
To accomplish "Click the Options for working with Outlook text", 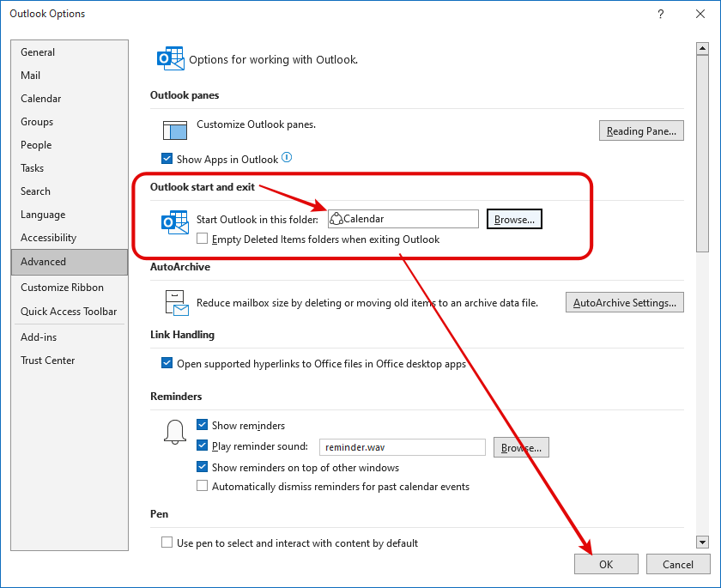I will tap(274, 59).
